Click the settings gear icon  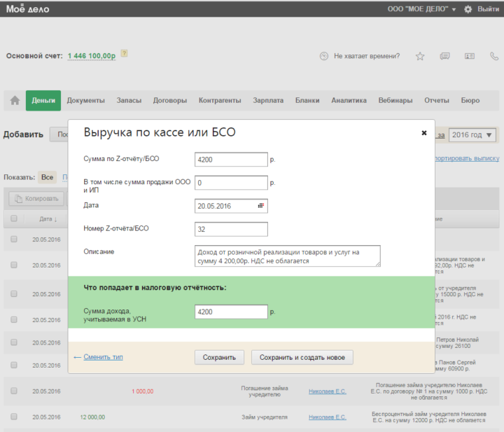468,9
